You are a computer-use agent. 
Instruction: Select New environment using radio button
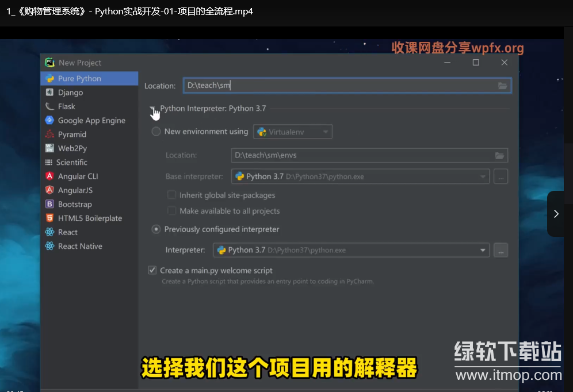(156, 132)
